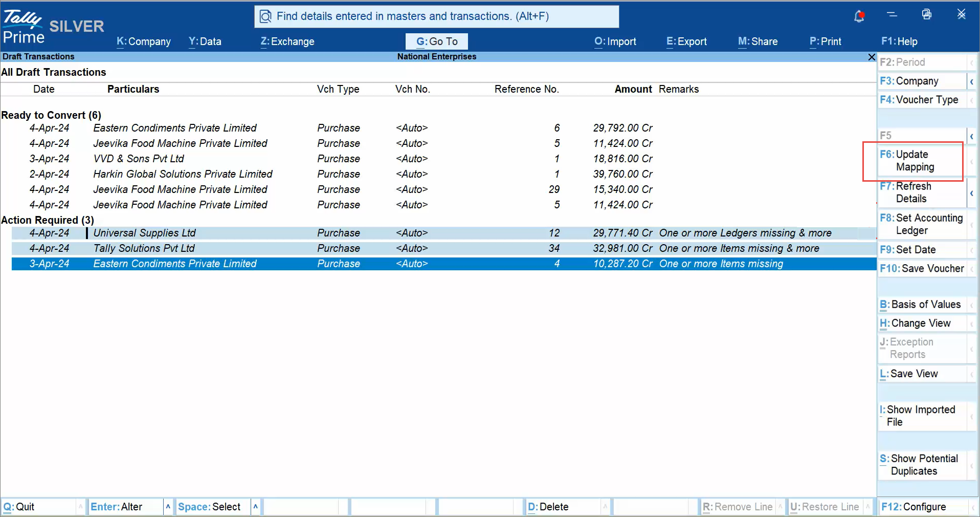Click F7: Refresh Details button
The width and height of the screenshot is (980, 517).
(x=922, y=192)
